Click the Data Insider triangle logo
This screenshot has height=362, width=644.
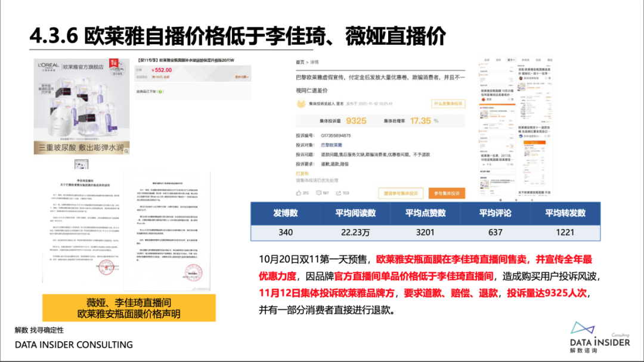(583, 328)
